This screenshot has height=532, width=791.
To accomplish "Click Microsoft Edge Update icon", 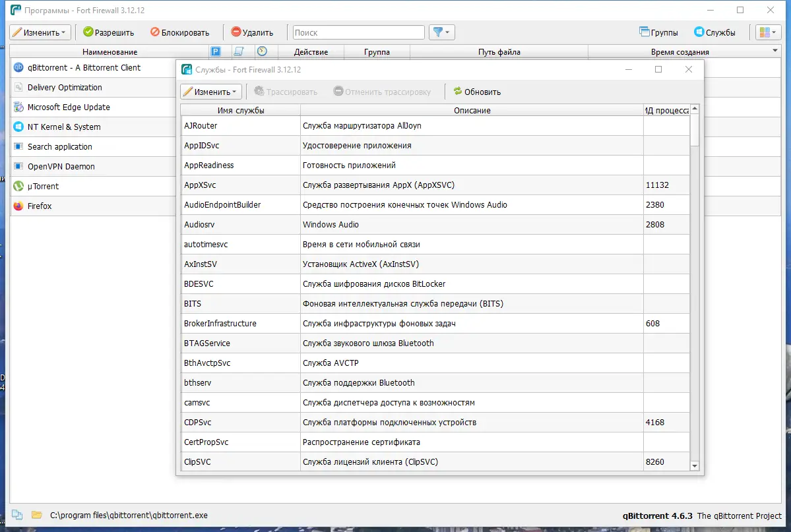I will pos(18,107).
